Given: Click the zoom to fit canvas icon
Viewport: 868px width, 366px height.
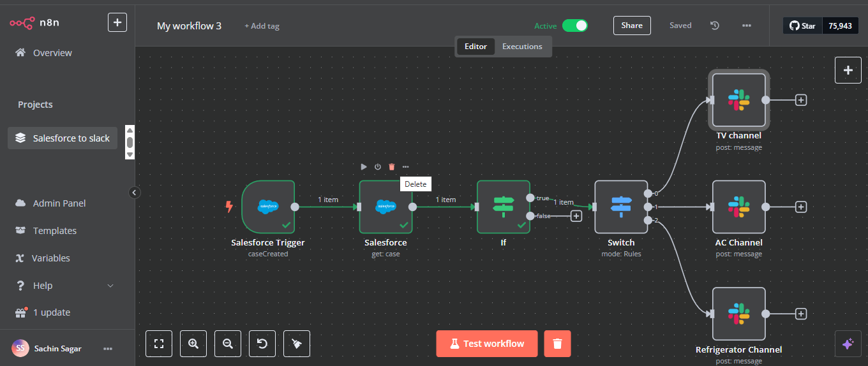Looking at the screenshot, I should tap(159, 344).
